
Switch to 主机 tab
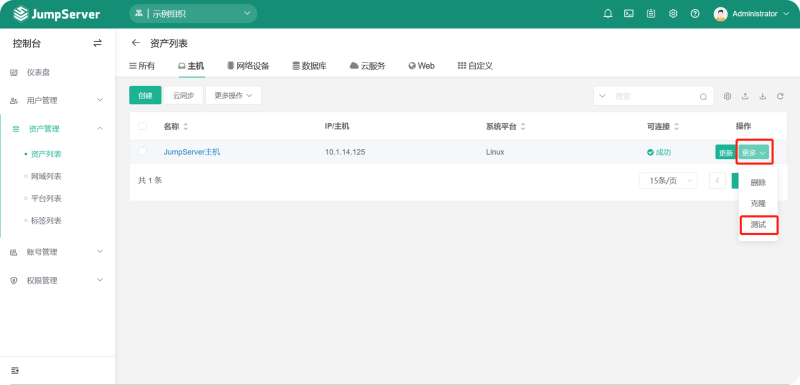[x=191, y=66]
